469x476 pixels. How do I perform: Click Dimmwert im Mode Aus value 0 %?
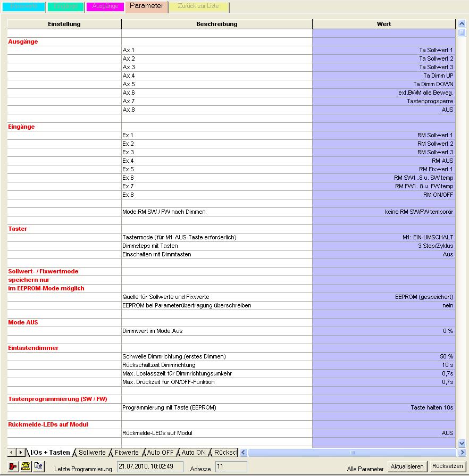click(x=384, y=331)
